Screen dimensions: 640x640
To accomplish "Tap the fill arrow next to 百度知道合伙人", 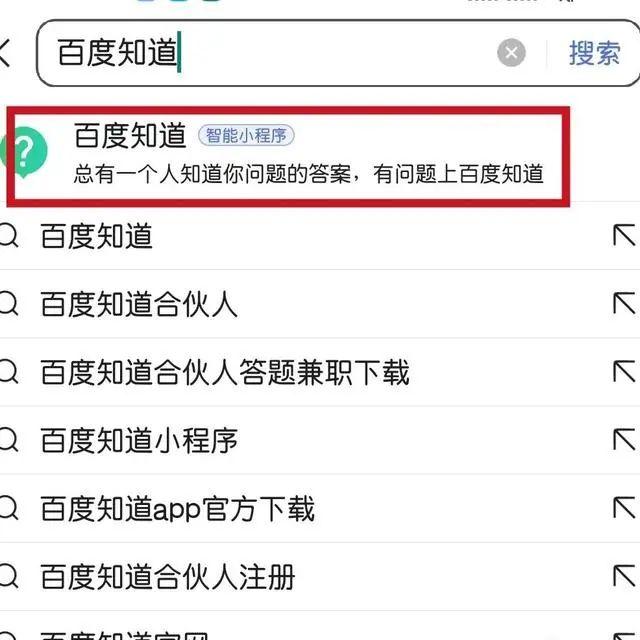I will tap(624, 304).
